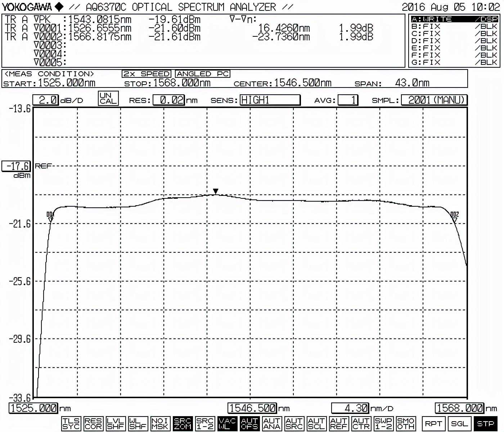504x432 pixels.
Task: Select the AUT SCL indicator
Action: click(316, 424)
